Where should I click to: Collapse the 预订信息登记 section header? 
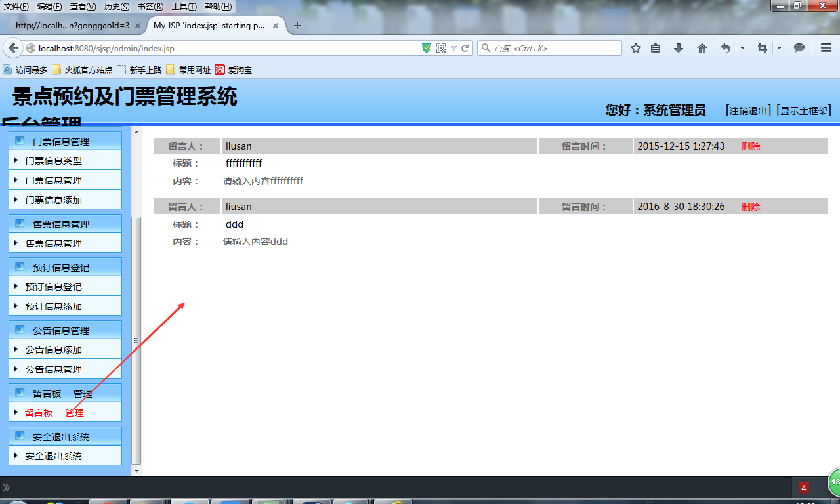(x=66, y=267)
